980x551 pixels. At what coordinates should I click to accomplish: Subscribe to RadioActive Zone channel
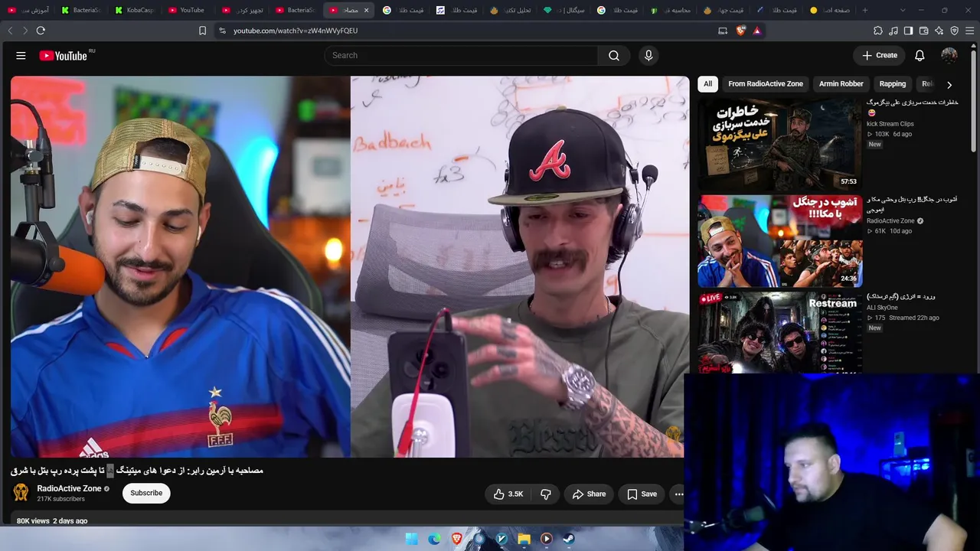tap(146, 494)
